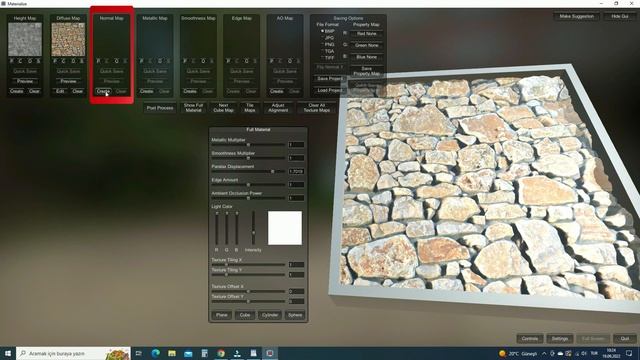Click the O button under Height Map
Image resolution: width=640 pixels, height=360 pixels.
tap(30, 61)
